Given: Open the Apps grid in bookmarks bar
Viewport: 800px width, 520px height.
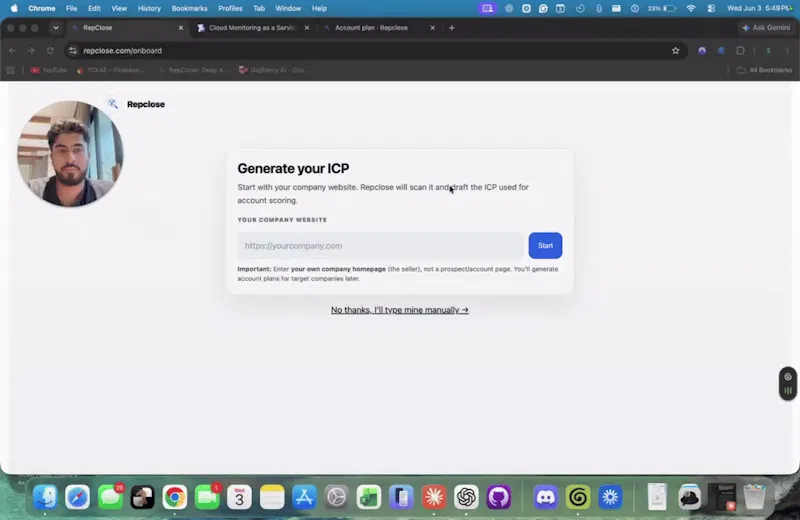Looking at the screenshot, I should pos(11,70).
